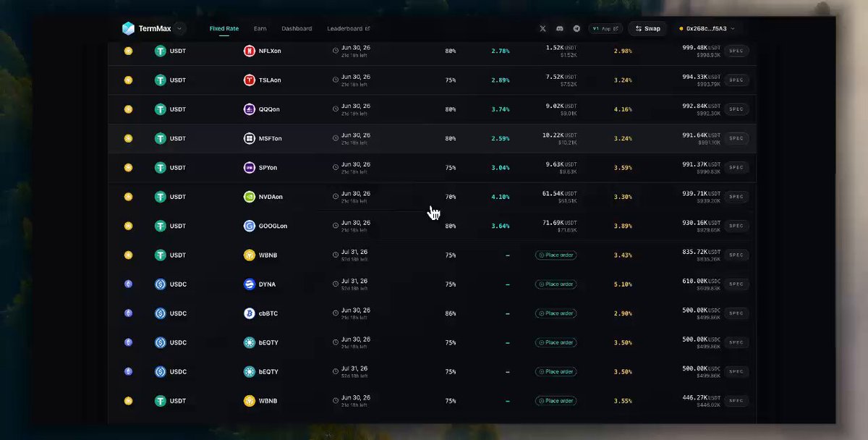Viewport: 868px width, 440px height.
Task: Click the MSFTon token icon
Action: [x=250, y=138]
